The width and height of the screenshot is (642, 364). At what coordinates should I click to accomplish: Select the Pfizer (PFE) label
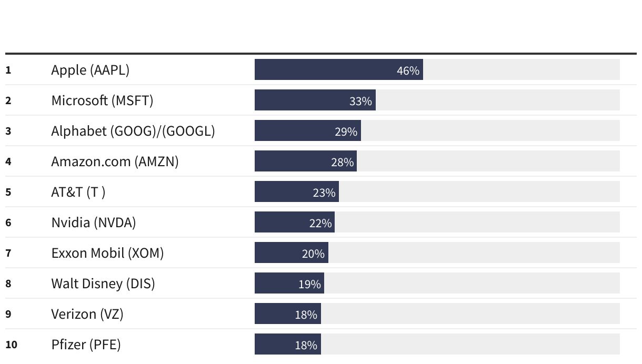point(86,345)
